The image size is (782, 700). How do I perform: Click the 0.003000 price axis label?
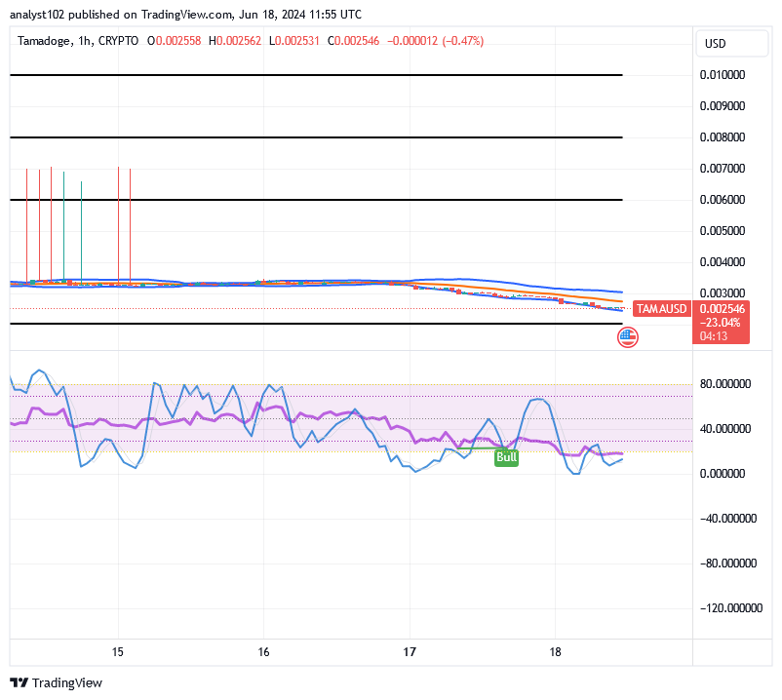pos(723,293)
